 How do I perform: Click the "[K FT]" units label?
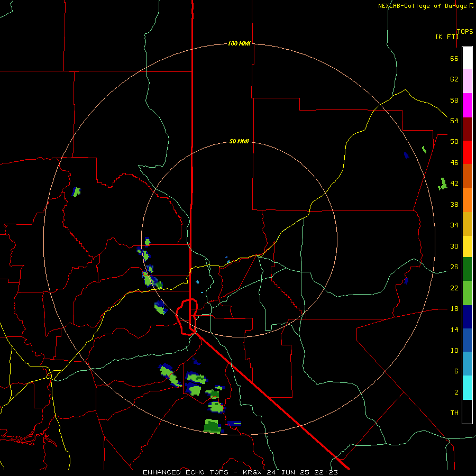[x=447, y=36]
